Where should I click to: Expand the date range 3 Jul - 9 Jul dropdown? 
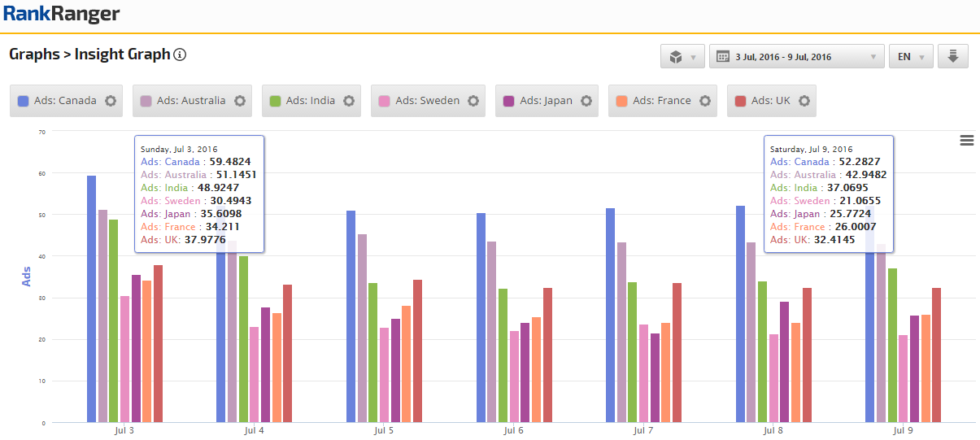[796, 57]
